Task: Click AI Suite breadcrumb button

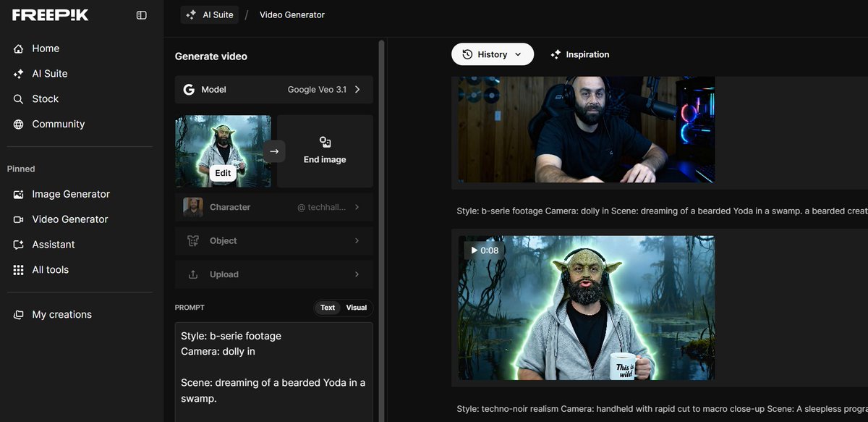Action: pos(210,14)
